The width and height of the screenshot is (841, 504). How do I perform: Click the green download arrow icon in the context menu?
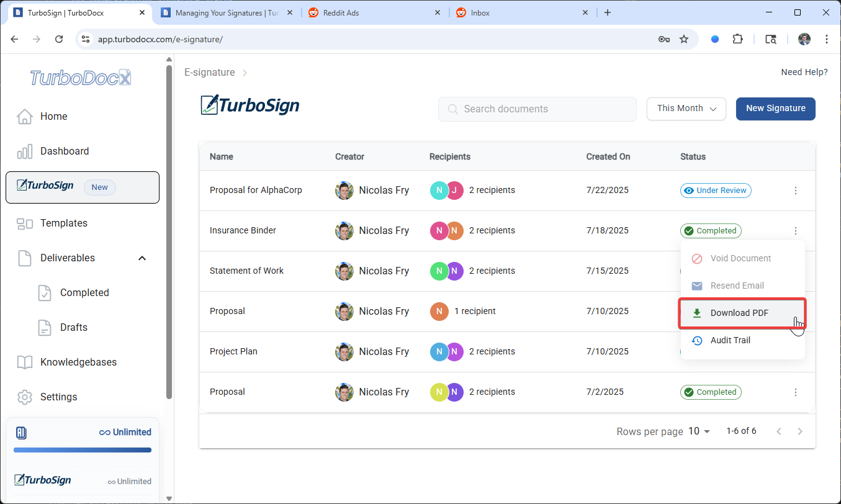[697, 313]
